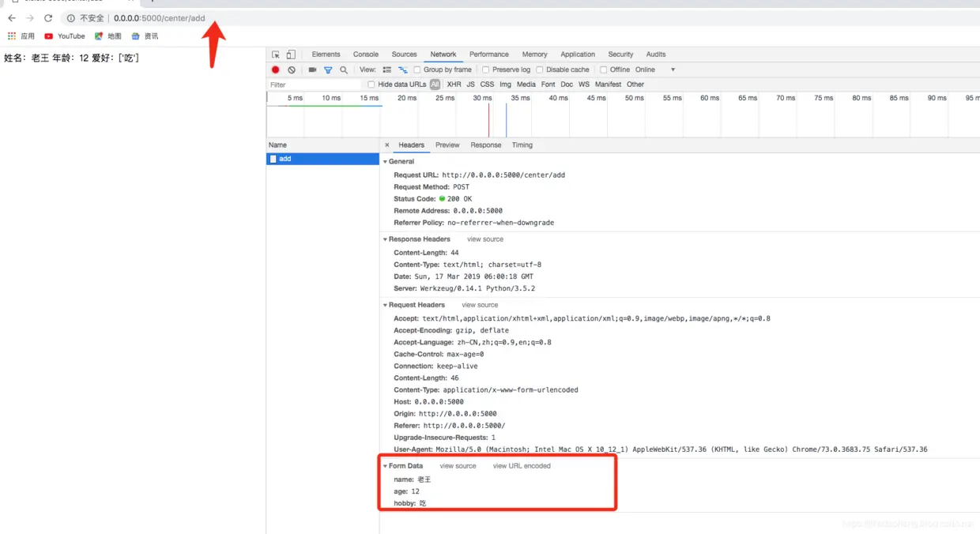Image resolution: width=980 pixels, height=534 pixels.
Task: Click view source in Form Data
Action: point(458,466)
